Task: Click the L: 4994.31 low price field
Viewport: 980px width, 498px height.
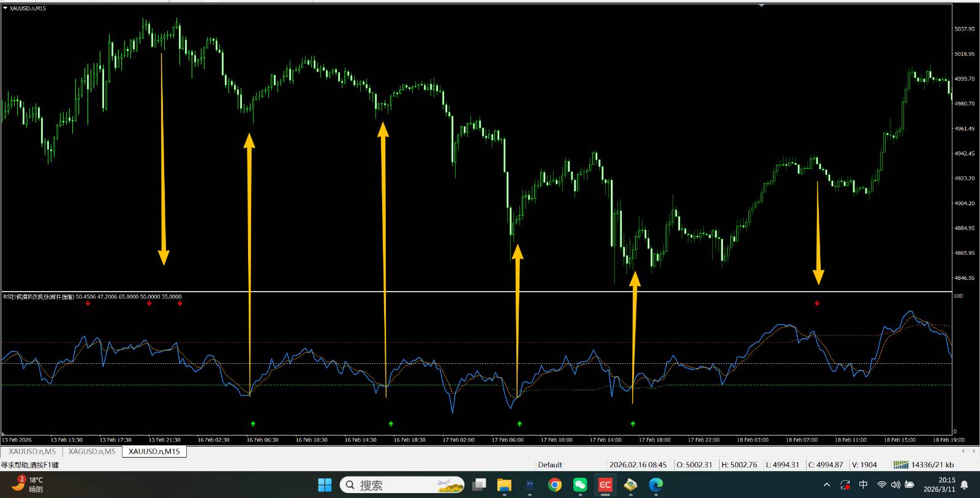Action: tap(783, 465)
